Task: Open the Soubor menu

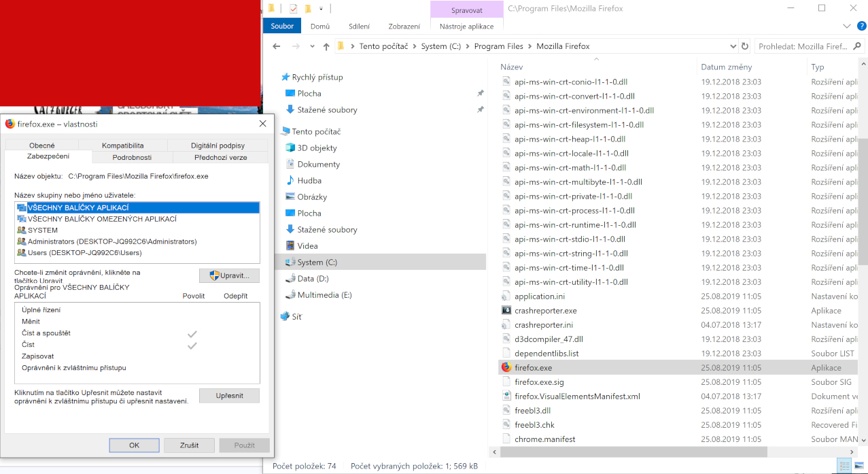Action: (x=282, y=26)
